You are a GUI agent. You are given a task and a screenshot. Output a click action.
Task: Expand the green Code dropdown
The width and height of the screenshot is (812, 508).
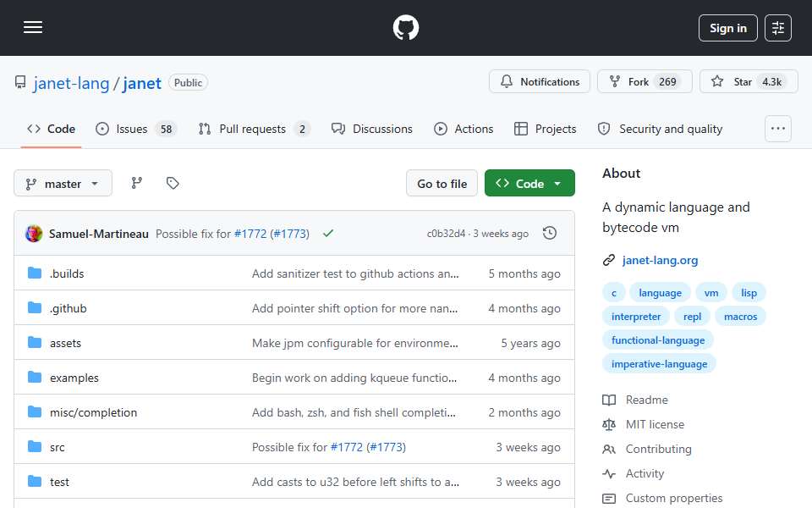pos(529,184)
